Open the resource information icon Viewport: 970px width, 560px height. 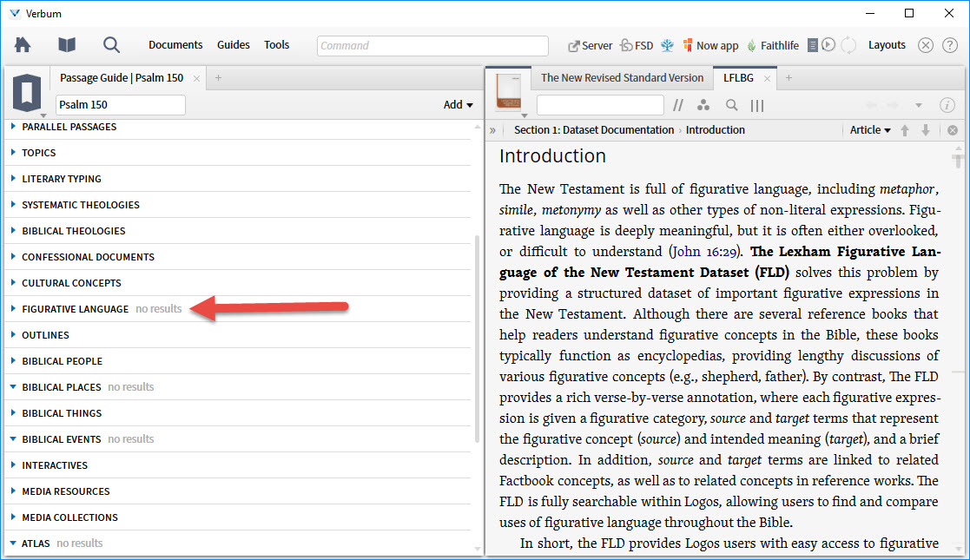point(947,105)
